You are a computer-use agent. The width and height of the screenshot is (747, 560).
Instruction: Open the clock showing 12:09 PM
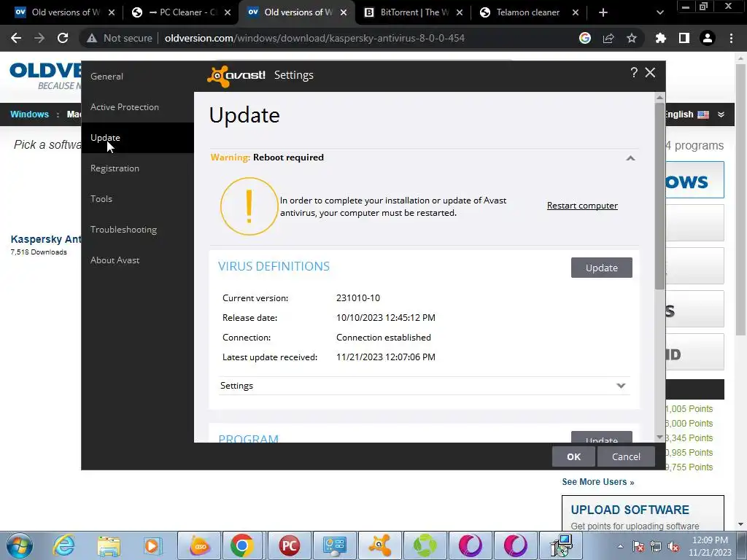click(710, 545)
